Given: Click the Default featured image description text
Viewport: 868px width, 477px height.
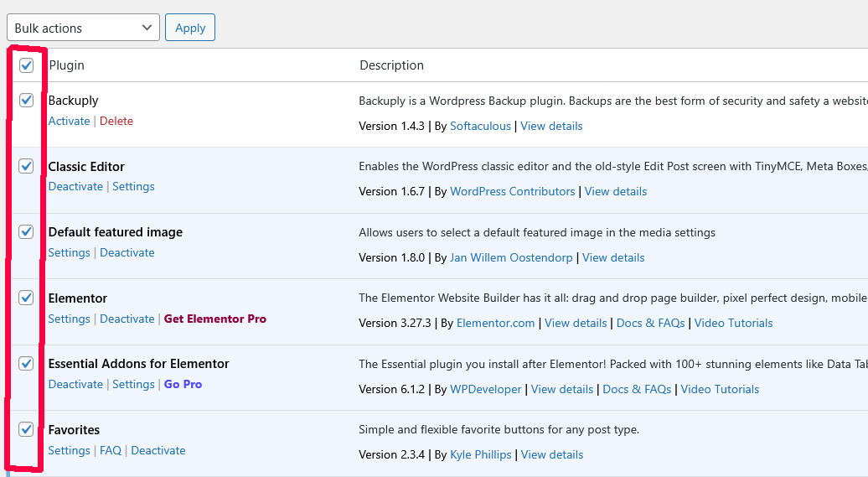Looking at the screenshot, I should pos(537,233).
